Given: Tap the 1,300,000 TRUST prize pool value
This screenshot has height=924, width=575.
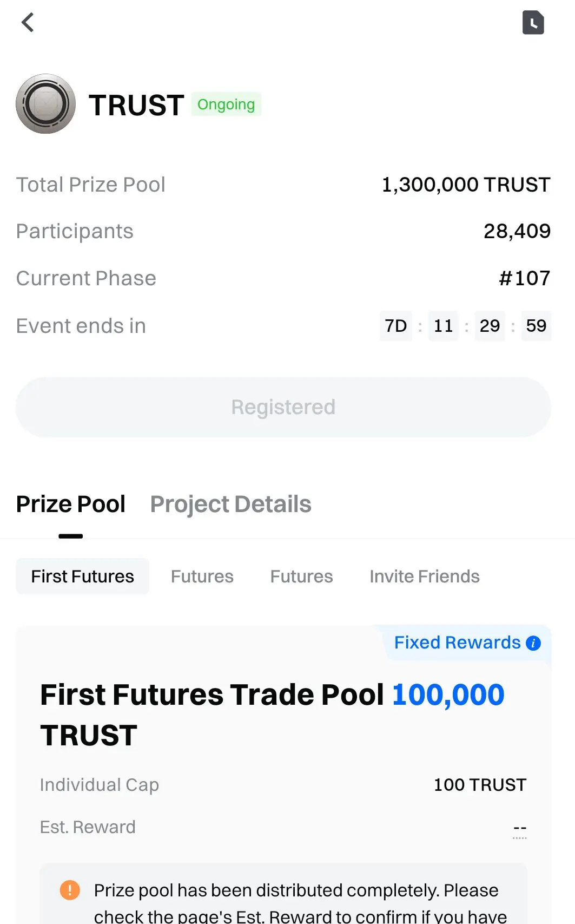Looking at the screenshot, I should [466, 185].
